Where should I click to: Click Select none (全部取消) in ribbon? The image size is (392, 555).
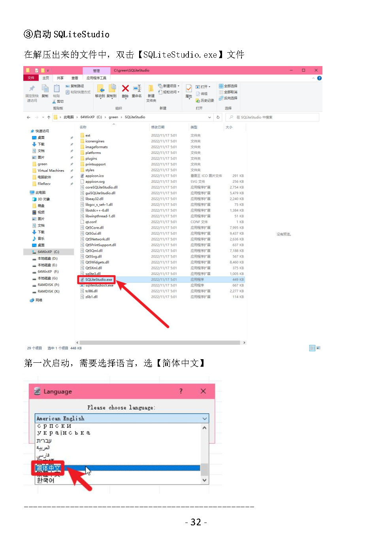(228, 92)
